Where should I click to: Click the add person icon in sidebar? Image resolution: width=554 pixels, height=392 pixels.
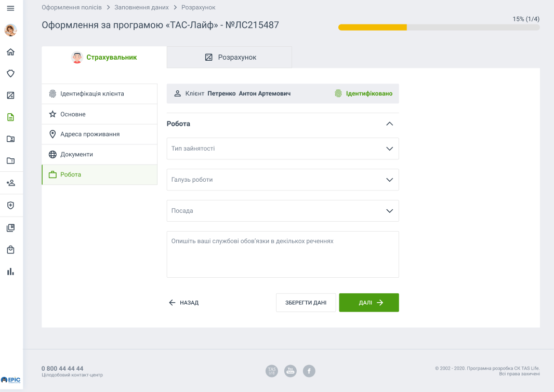pos(10,183)
